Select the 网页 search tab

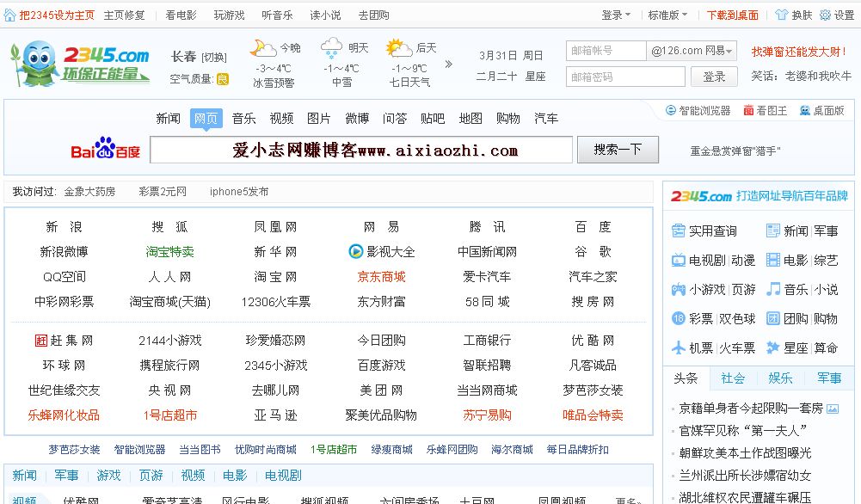[x=206, y=118]
